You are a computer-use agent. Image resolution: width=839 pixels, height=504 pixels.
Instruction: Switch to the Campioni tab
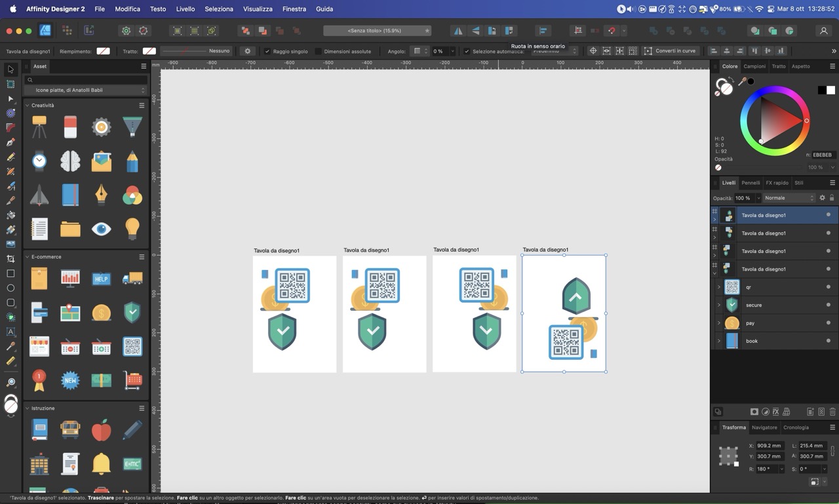click(x=754, y=66)
